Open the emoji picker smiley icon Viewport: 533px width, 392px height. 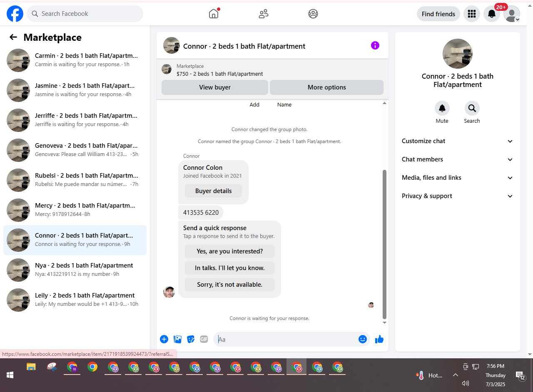[x=363, y=339]
